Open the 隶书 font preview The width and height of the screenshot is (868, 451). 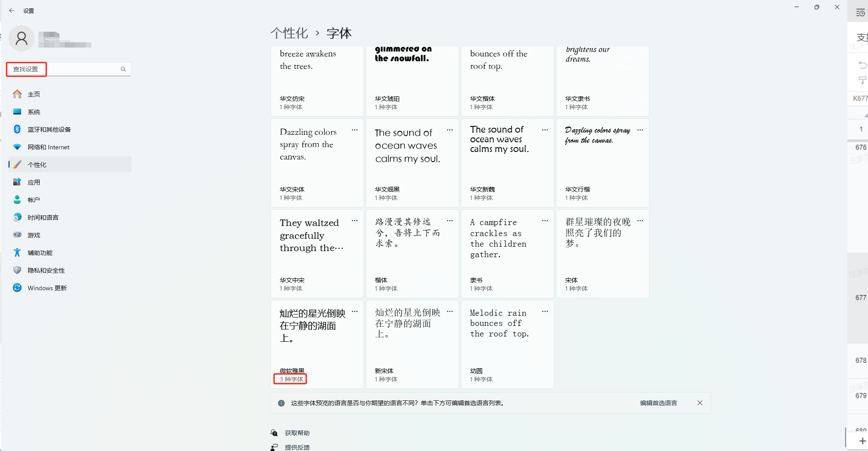tap(508, 254)
